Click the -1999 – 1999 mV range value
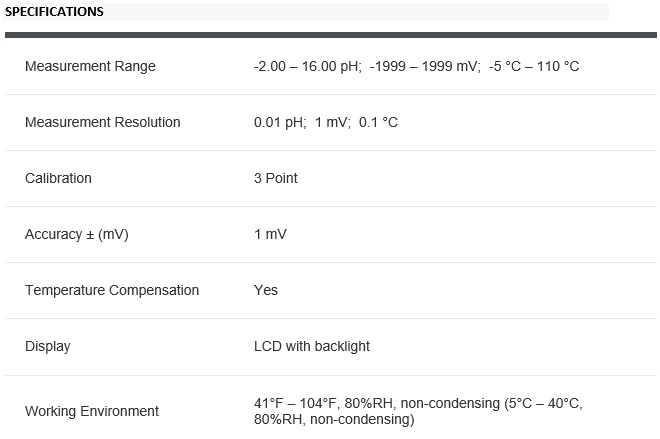This screenshot has height=439, width=660. coord(425,66)
